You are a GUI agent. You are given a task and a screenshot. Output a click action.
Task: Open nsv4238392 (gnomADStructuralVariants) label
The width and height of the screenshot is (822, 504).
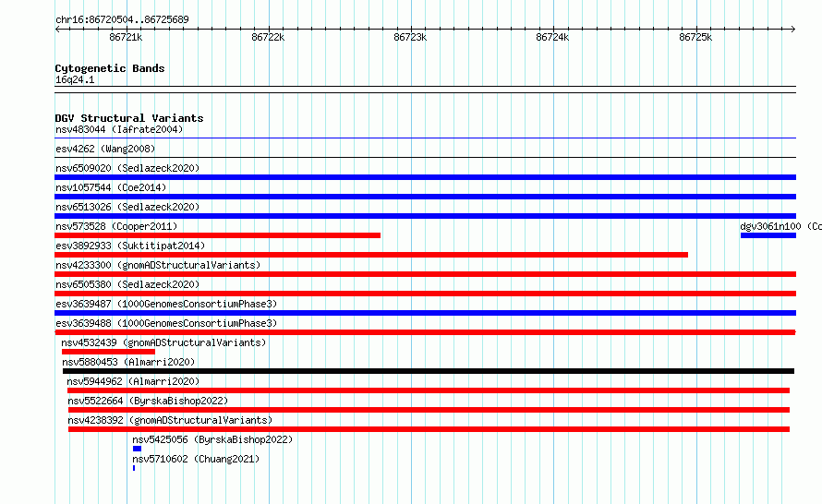tap(170, 420)
